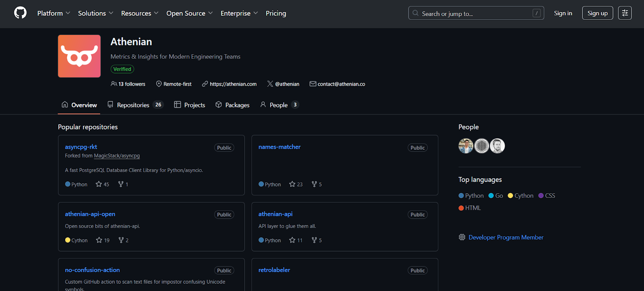Open stargazers of athenian-api-open (19 stars)
This screenshot has width=644, height=291.
click(x=103, y=240)
